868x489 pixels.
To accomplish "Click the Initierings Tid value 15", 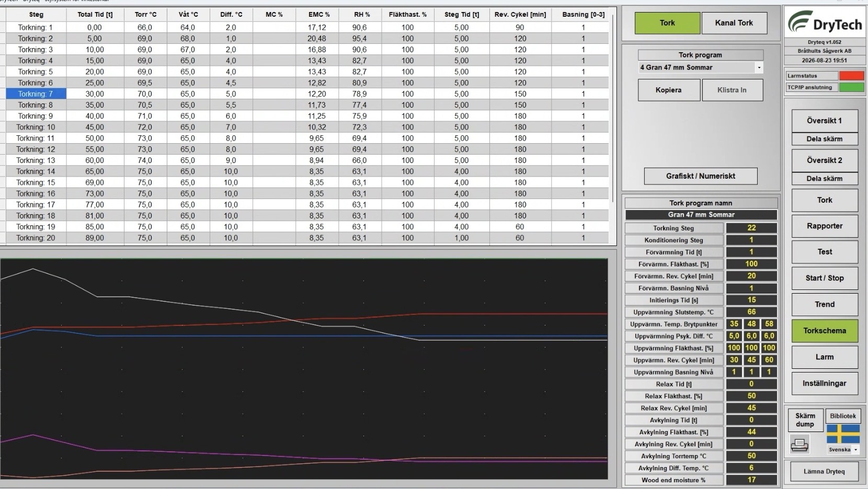I will point(751,300).
